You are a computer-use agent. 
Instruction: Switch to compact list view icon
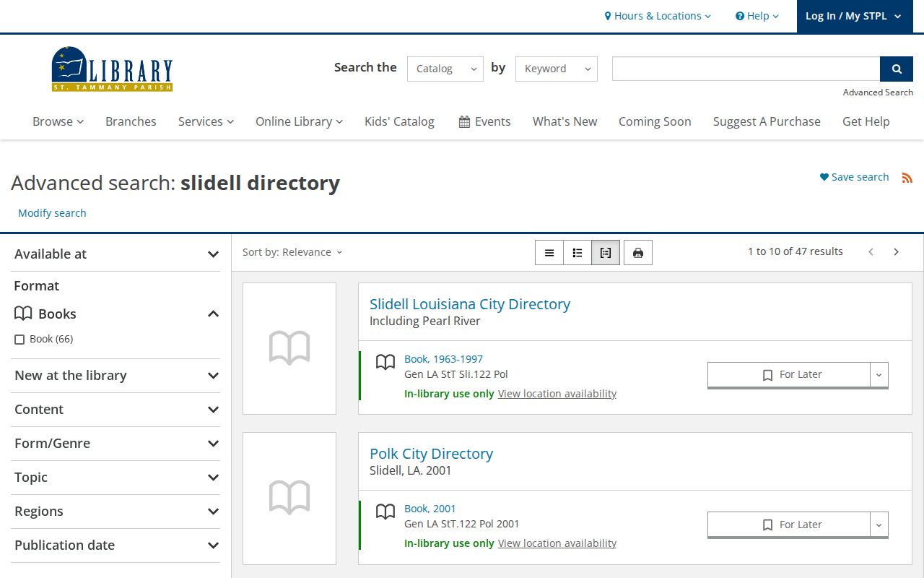549,253
